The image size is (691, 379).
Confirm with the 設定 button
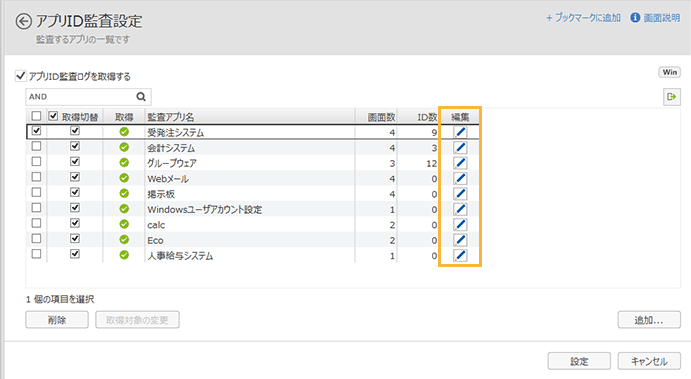tap(579, 361)
